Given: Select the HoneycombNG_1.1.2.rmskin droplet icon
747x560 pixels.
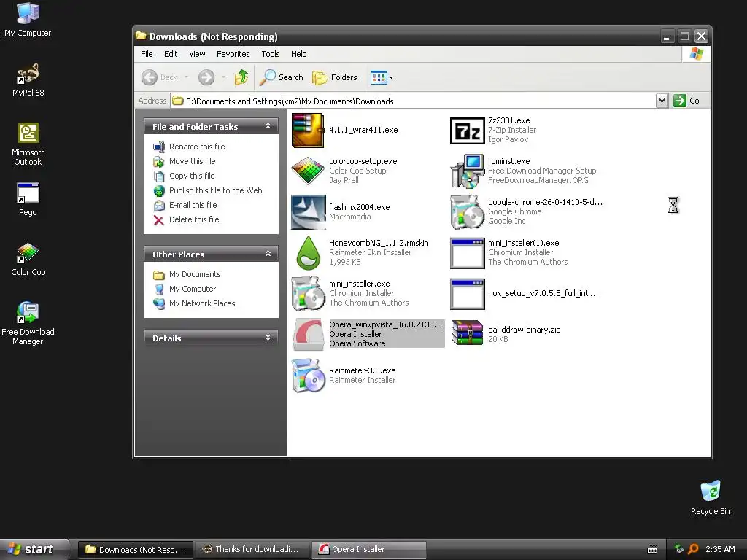Looking at the screenshot, I should pyautogui.click(x=309, y=253).
